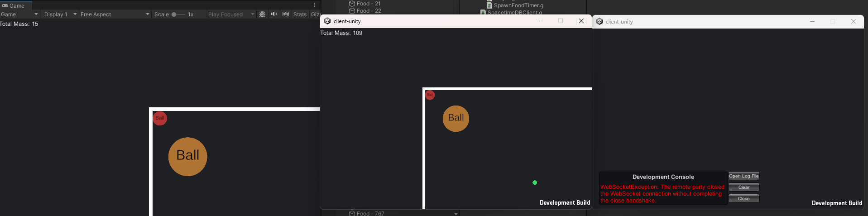Mute audio with the speaker icon
This screenshot has height=216, width=868.
274,14
